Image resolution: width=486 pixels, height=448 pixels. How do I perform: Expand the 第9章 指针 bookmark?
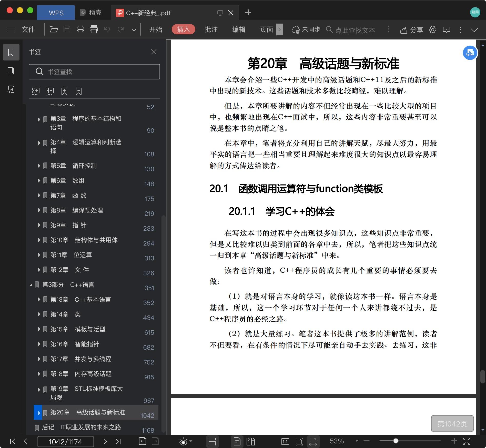[x=39, y=225]
